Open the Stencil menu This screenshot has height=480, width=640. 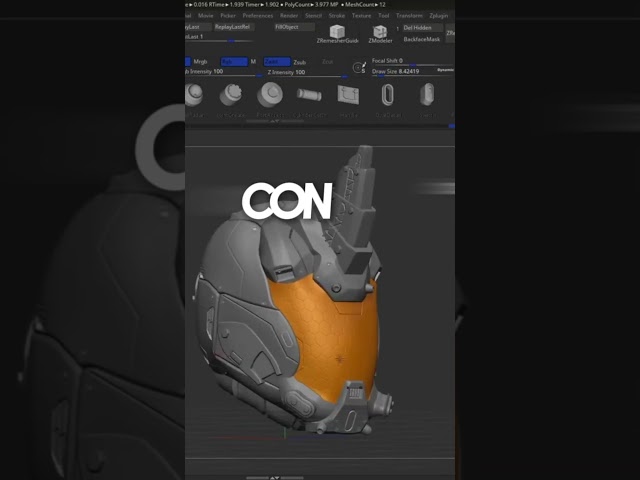tap(313, 16)
